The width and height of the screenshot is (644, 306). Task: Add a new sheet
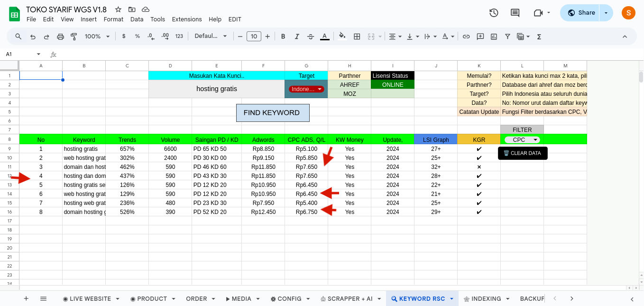point(26,298)
